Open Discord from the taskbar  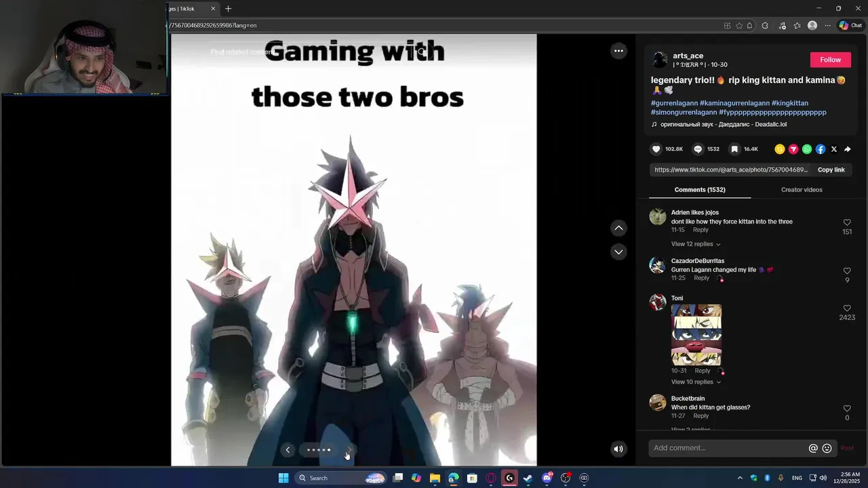[547, 478]
